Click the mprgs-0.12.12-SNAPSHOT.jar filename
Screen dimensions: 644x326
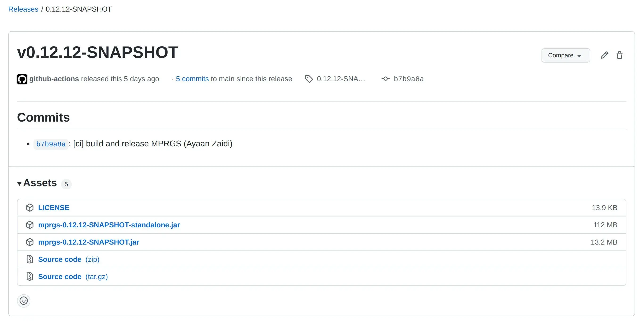[88, 242]
